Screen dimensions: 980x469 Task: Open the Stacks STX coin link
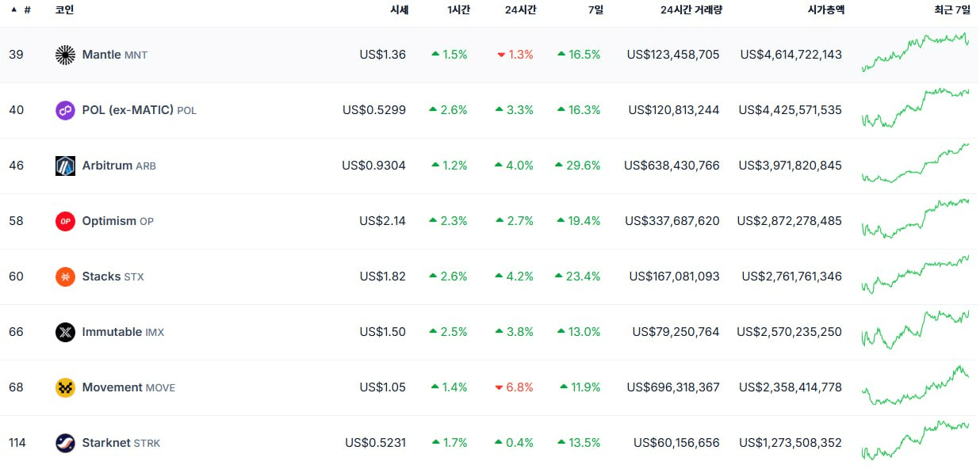tap(113, 276)
